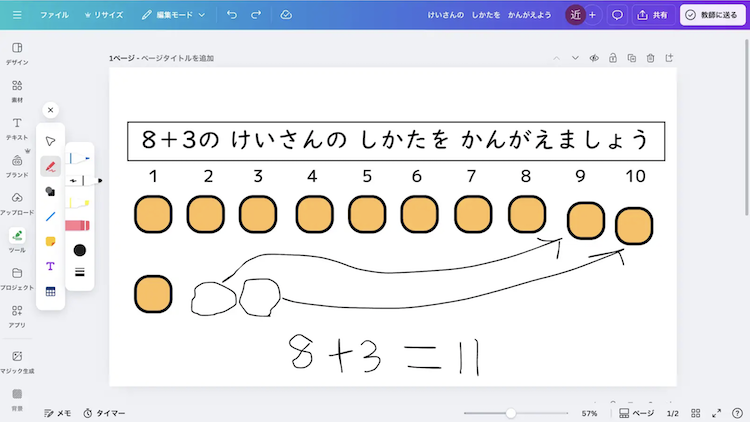Open the ファイル menu
The width and height of the screenshot is (750, 422).
coord(54,15)
